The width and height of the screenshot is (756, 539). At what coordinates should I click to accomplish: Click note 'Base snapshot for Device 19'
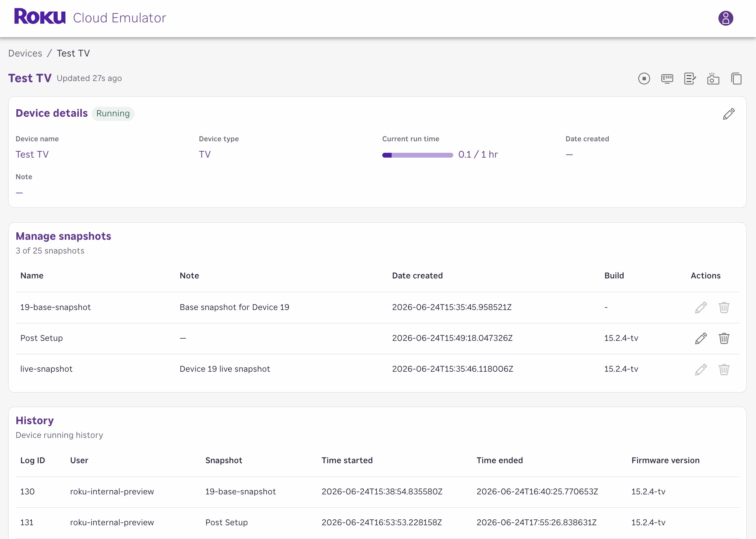[x=234, y=307]
